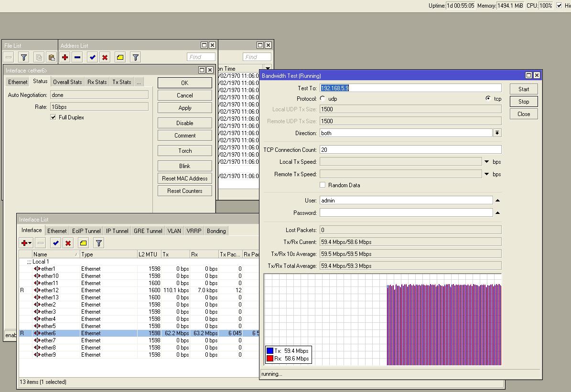Switch to the Bonding tab

tap(216, 231)
